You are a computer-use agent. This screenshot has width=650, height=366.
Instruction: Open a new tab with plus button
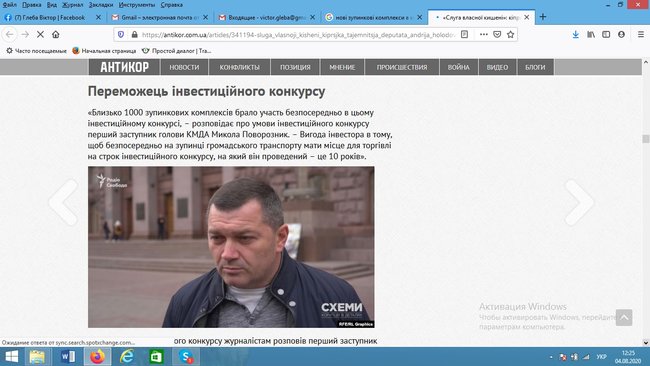coord(543,17)
